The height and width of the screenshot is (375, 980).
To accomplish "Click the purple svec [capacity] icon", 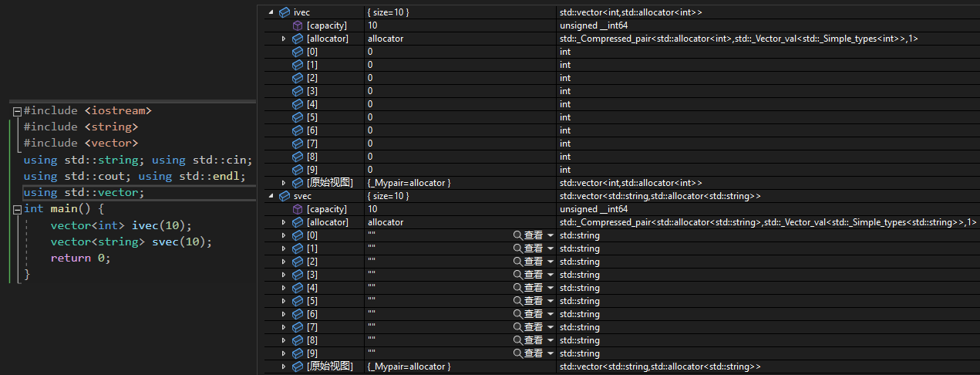I will pyautogui.click(x=298, y=209).
